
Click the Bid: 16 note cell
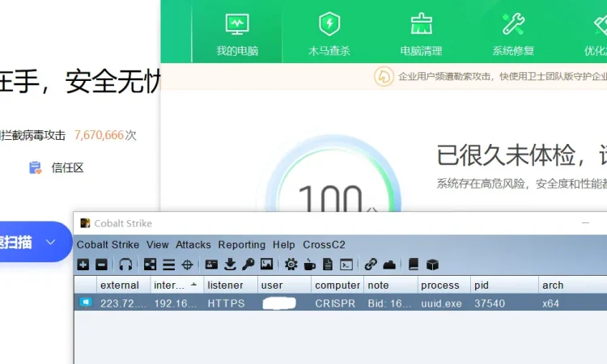point(389,303)
